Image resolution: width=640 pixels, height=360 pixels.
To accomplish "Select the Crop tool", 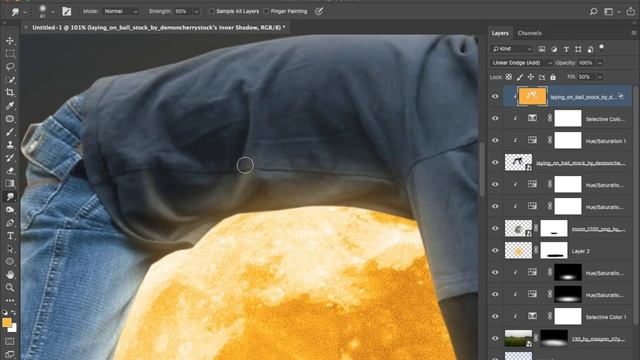I will tap(10, 93).
